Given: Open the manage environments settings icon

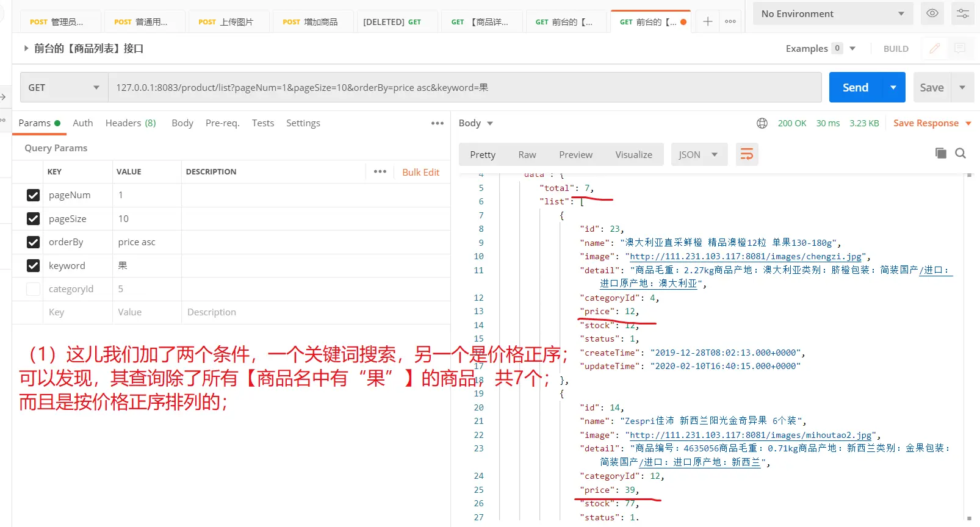Looking at the screenshot, I should pyautogui.click(x=962, y=13).
